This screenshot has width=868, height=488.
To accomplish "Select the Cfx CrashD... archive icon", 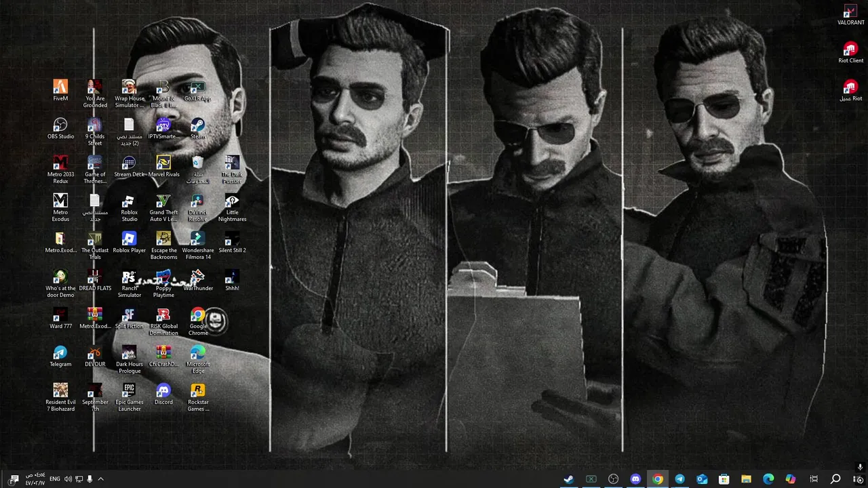I will click(163, 356).
